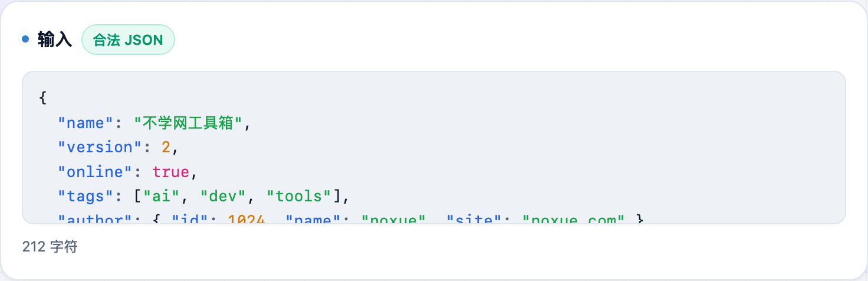
Task: Click the "不学网工具箱" string value
Action: (x=189, y=123)
